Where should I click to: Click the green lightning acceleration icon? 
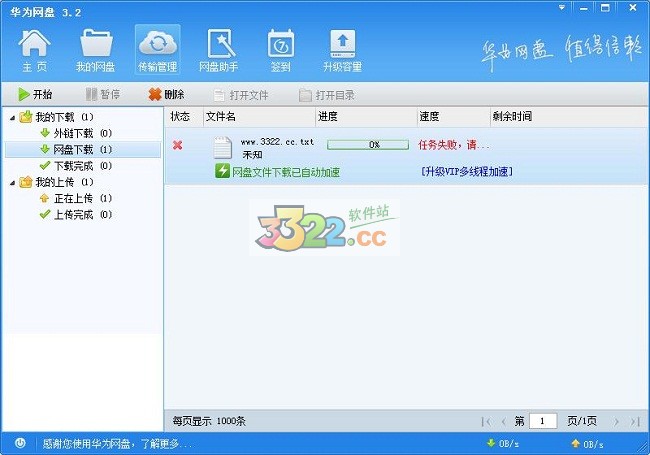[x=222, y=171]
